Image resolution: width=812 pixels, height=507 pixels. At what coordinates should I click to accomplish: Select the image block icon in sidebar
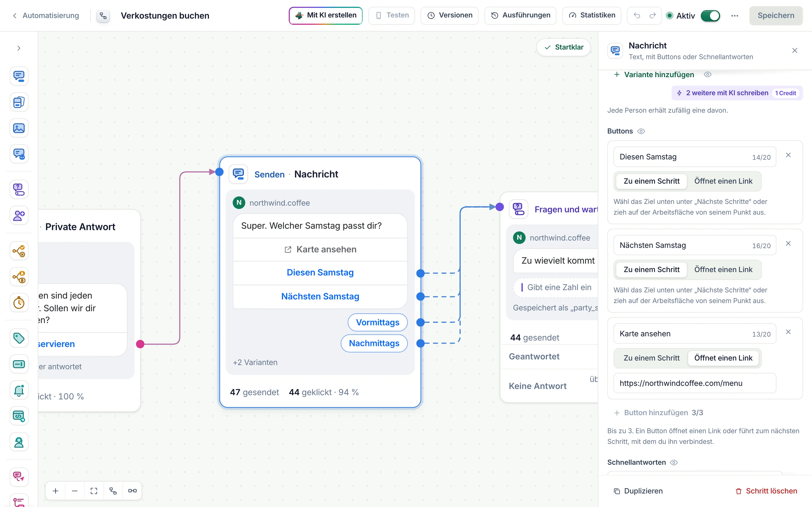point(19,128)
